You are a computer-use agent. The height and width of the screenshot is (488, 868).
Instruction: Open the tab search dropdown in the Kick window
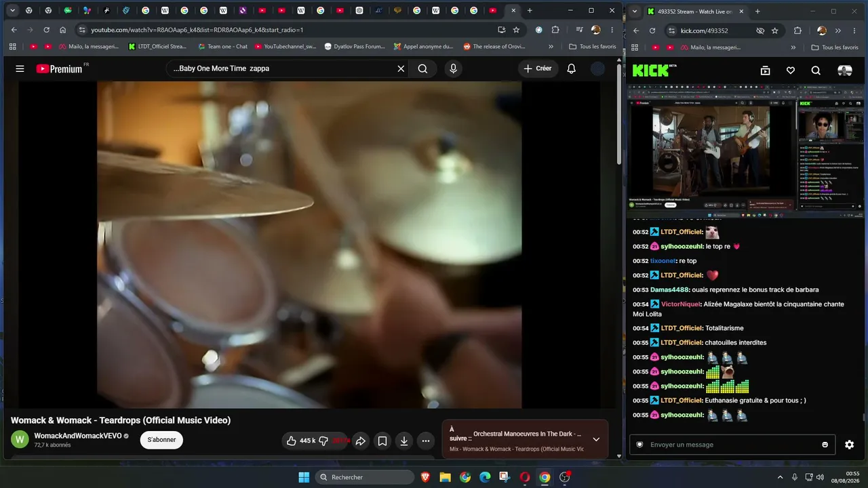point(636,12)
